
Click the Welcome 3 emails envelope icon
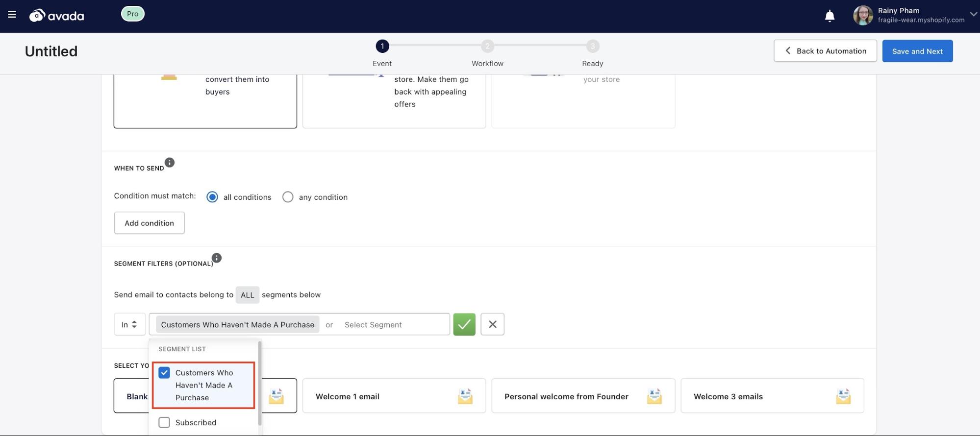click(843, 396)
